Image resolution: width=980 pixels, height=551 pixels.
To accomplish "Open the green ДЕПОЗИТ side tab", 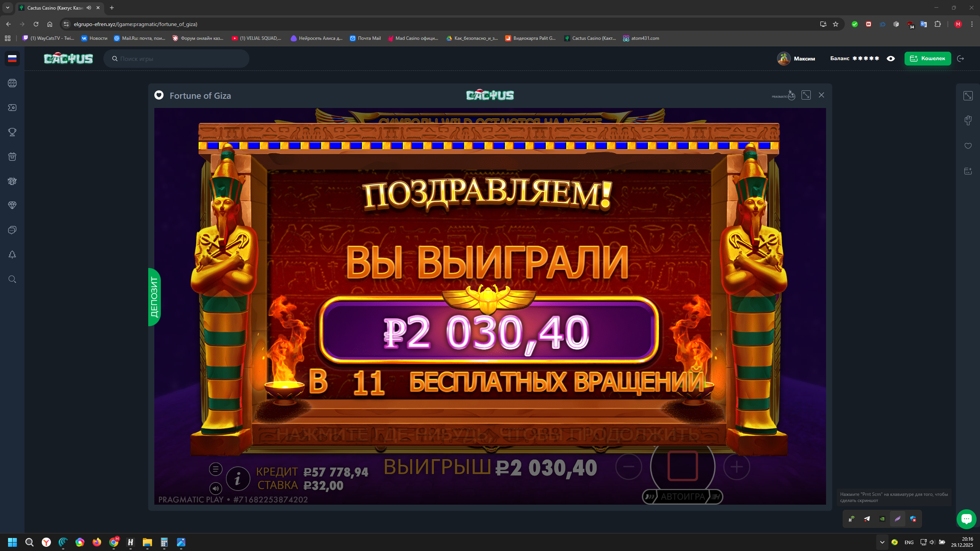I will pyautogui.click(x=154, y=297).
